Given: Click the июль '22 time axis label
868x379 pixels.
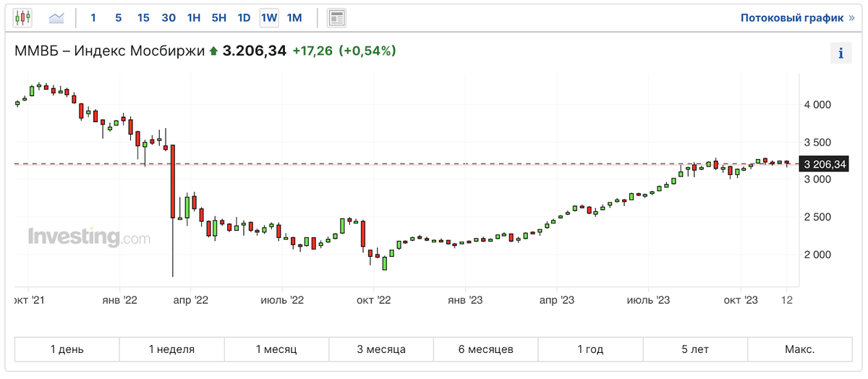Looking at the screenshot, I should click(281, 299).
